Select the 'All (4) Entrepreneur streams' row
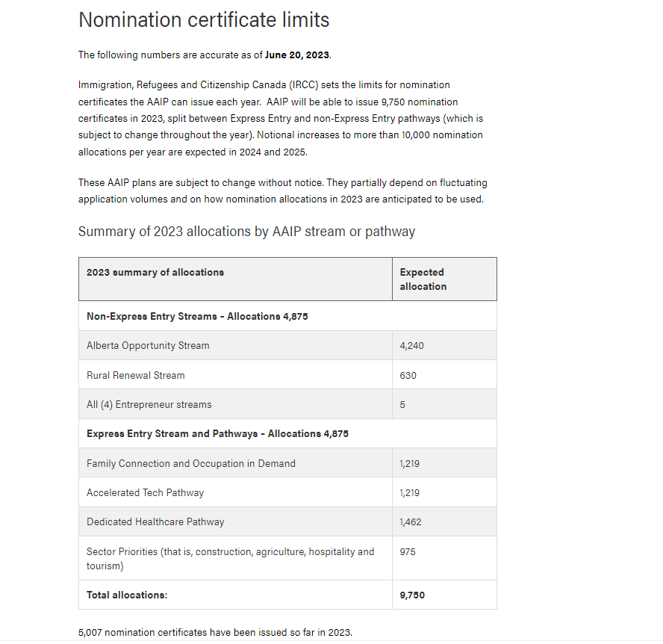 149,404
